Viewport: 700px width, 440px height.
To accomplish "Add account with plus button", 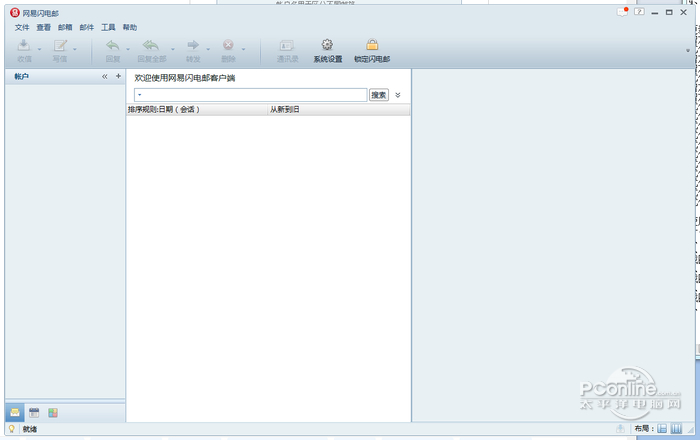I will 118,76.
